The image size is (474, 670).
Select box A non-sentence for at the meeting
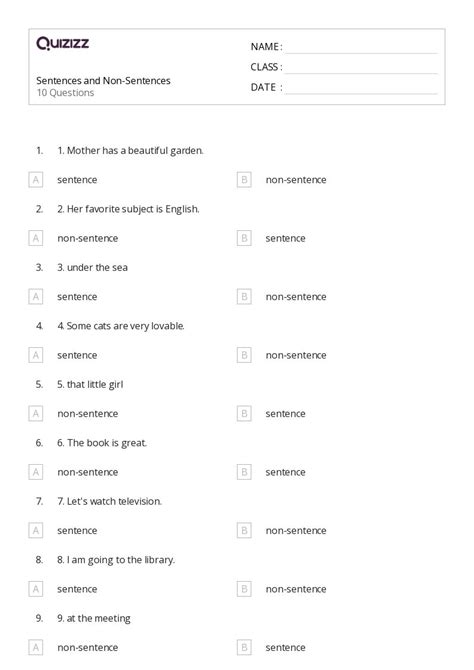pyautogui.click(x=36, y=647)
